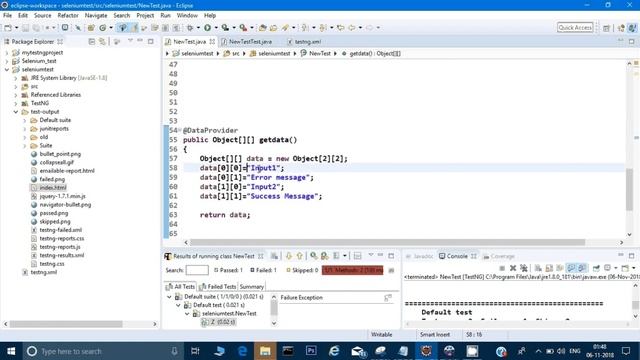Click the Coverage launch toolbar icon
640x360 pixels.
tap(225, 28)
